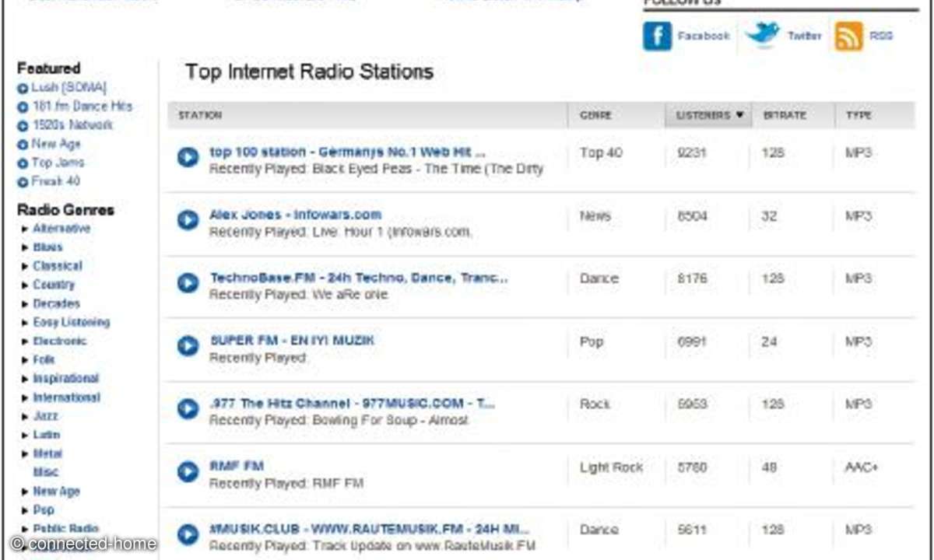Open #MUSIK.CLUB RAUTEMUSIK.FM title link

click(369, 529)
